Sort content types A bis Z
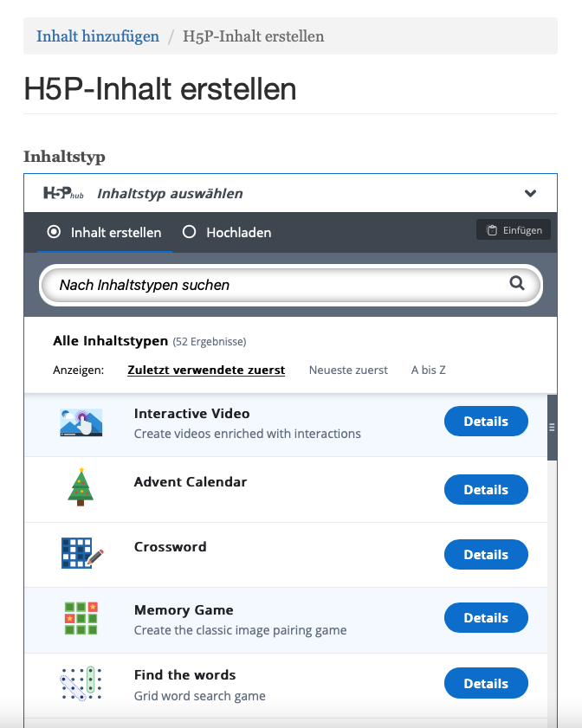 pos(429,370)
